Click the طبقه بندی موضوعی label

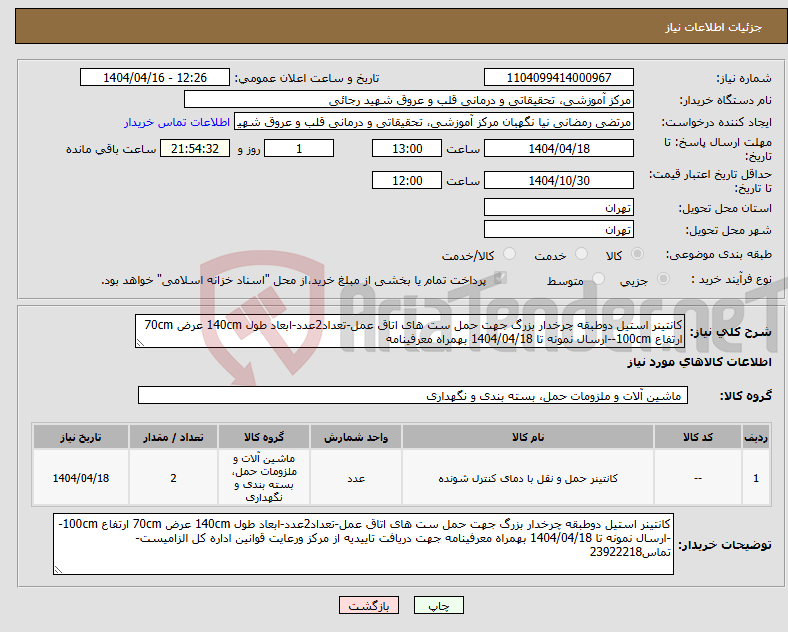click(x=719, y=254)
